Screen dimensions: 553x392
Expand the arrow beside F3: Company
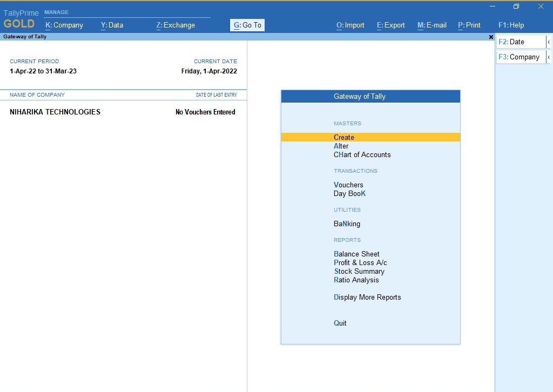click(x=549, y=57)
